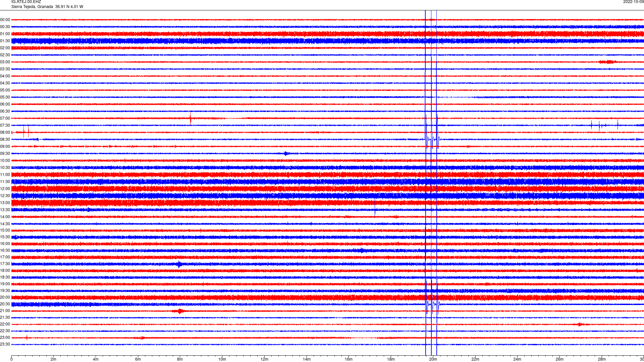The image size is (644, 362).
Task: Click the date label 2022-10-09
Action: pyautogui.click(x=633, y=2)
